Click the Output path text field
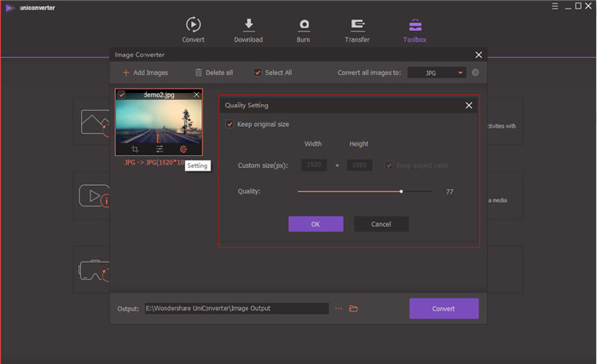Viewport: 597px width, 364px height. (235, 309)
